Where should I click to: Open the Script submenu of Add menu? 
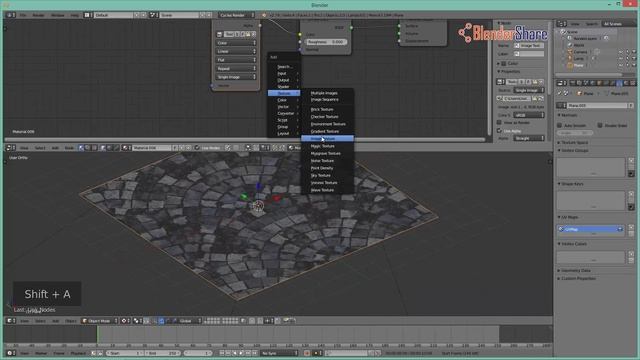point(284,120)
